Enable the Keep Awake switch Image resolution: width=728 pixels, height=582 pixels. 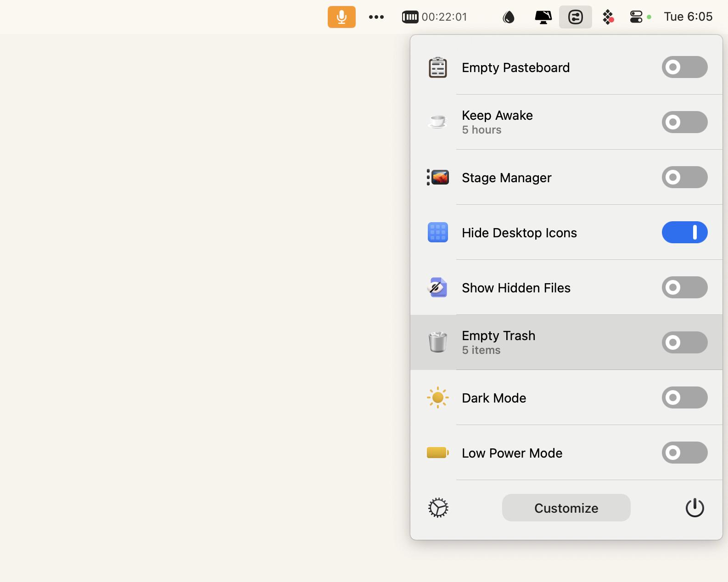[x=684, y=122]
